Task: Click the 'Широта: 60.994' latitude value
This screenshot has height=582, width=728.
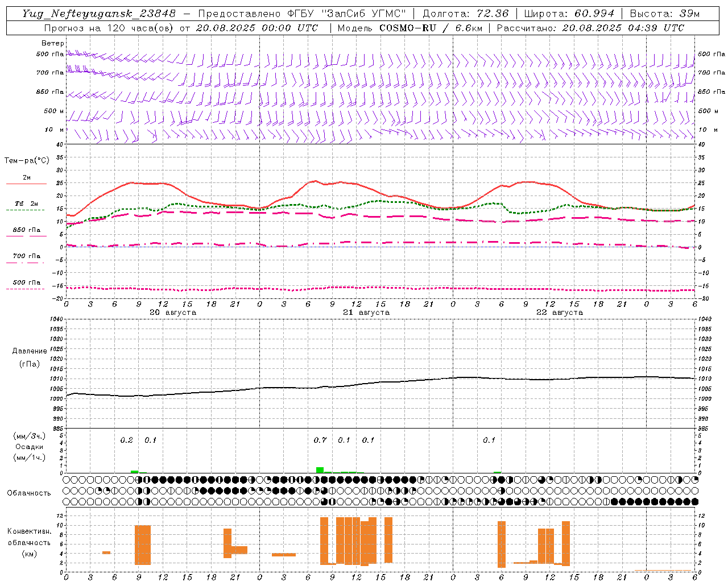Action: [569, 14]
